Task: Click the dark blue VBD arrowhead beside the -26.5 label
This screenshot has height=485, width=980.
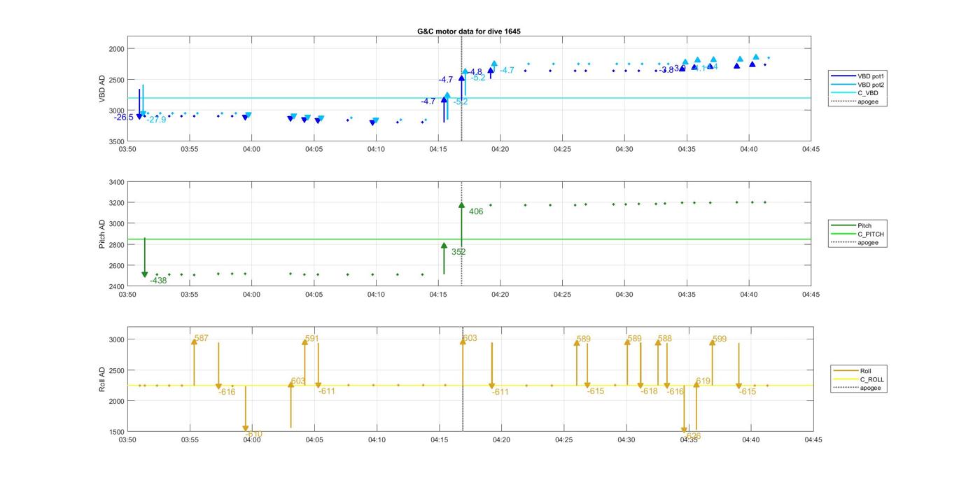Action: [x=140, y=116]
